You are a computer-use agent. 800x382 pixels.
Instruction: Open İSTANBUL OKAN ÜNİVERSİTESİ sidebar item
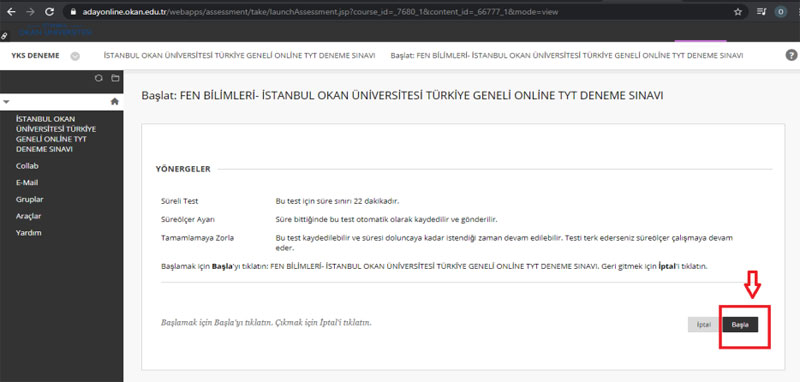(x=56, y=134)
